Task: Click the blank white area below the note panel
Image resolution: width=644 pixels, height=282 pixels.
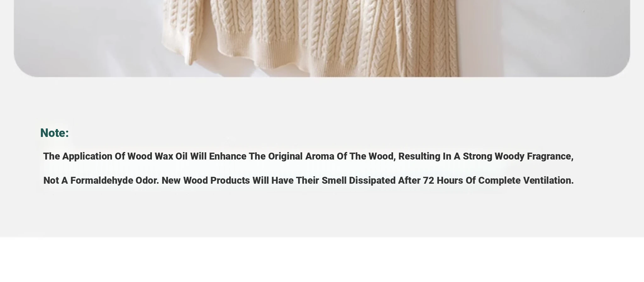Action: pos(322,260)
